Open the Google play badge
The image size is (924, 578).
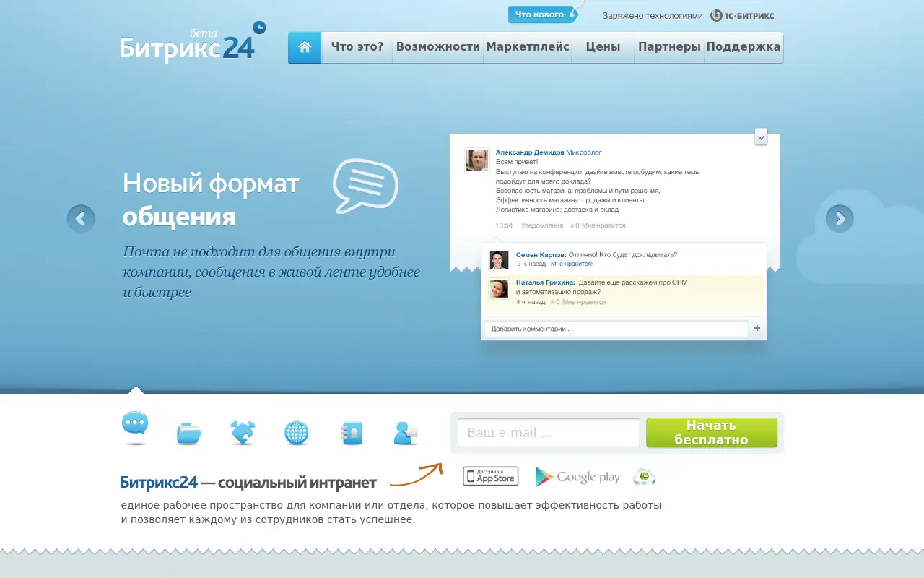577,477
